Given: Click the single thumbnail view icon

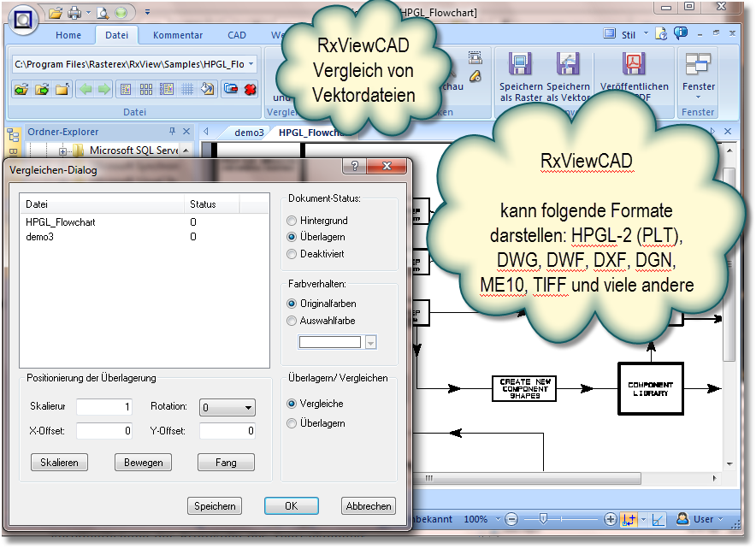Looking at the screenshot, I should tap(126, 89).
